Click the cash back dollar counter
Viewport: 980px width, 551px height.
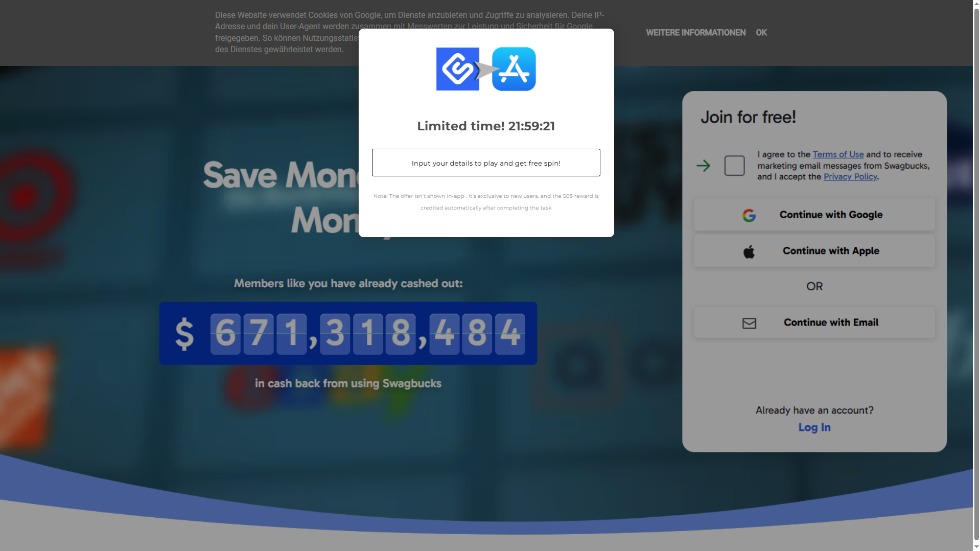[x=348, y=333]
